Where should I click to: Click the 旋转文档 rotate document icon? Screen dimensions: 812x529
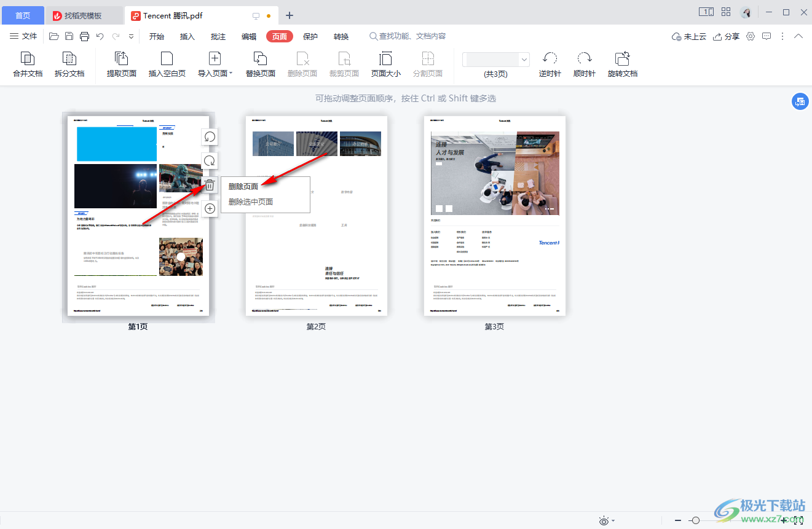623,58
